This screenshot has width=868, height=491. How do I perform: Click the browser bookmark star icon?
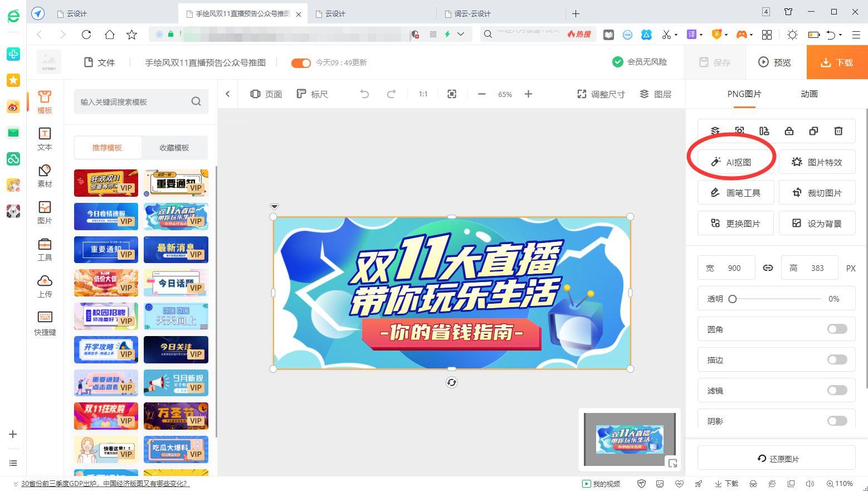[132, 35]
